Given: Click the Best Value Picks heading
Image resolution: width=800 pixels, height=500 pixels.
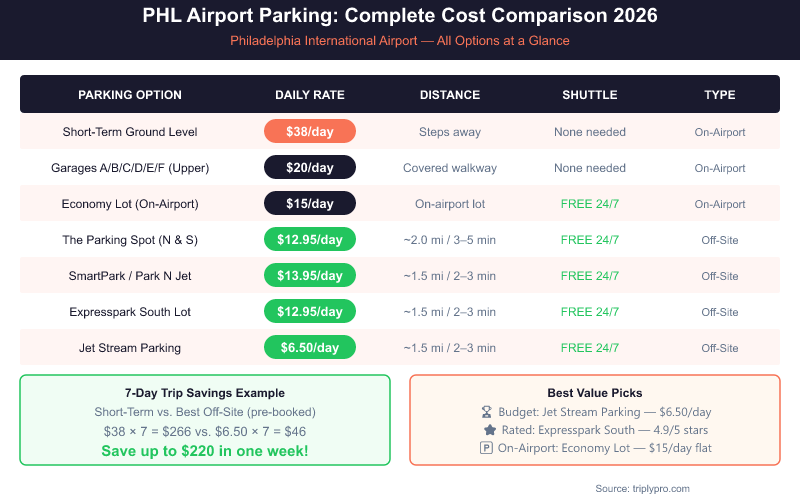Looking at the screenshot, I should (595, 393).
